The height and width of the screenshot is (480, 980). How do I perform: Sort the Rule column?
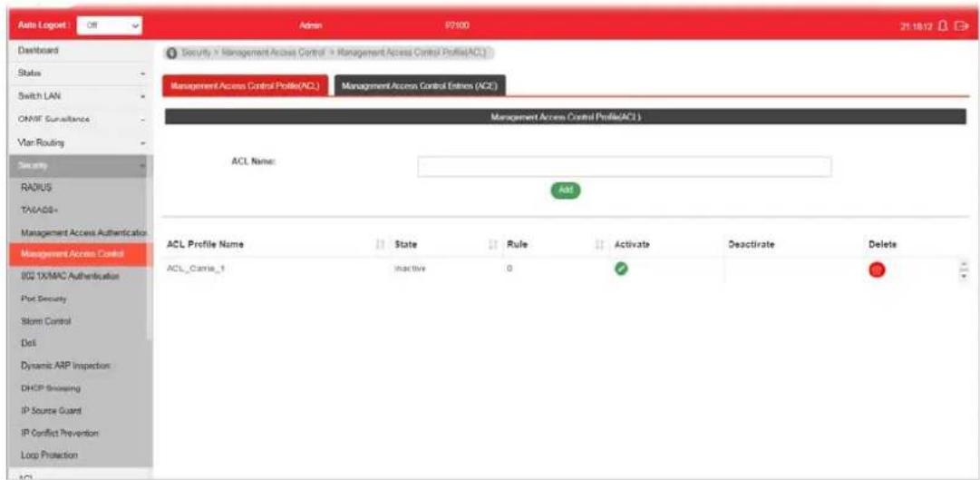click(x=601, y=245)
